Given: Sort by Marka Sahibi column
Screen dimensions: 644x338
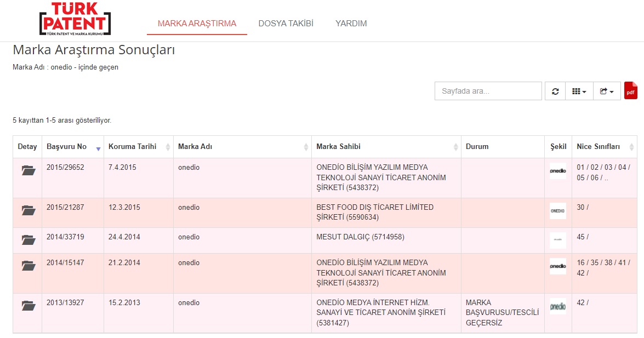Looking at the screenshot, I should click(386, 147).
